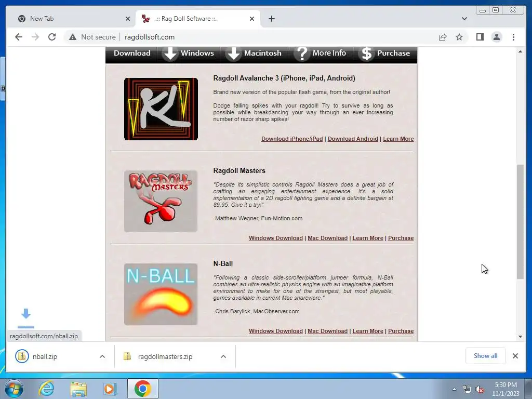Share this page using the share icon
This screenshot has height=399, width=532.
click(x=443, y=37)
